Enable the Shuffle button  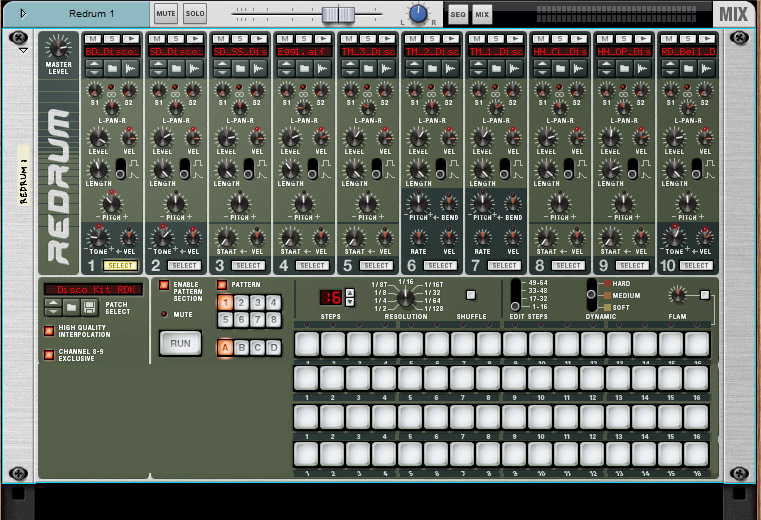point(471,295)
